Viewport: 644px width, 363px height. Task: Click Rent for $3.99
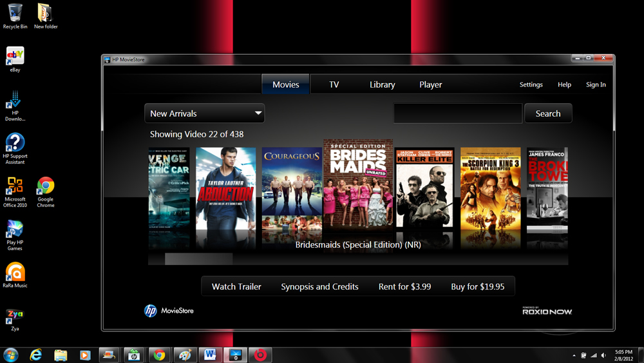[x=404, y=286]
